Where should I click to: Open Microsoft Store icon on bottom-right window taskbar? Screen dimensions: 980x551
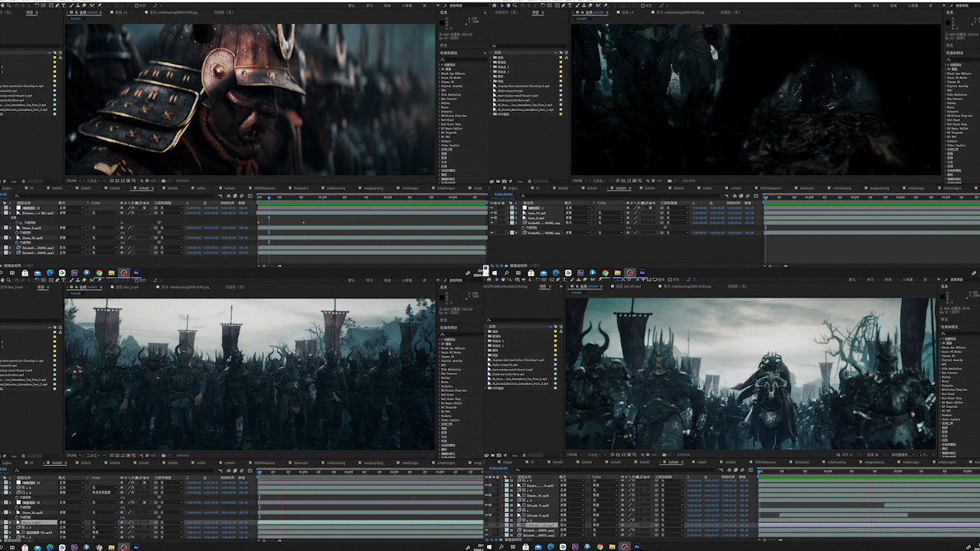525,546
